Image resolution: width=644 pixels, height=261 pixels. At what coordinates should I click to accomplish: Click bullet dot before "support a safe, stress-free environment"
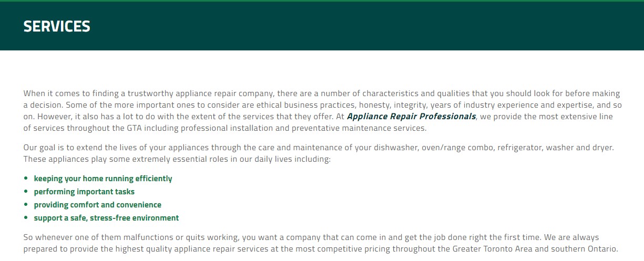[26, 218]
